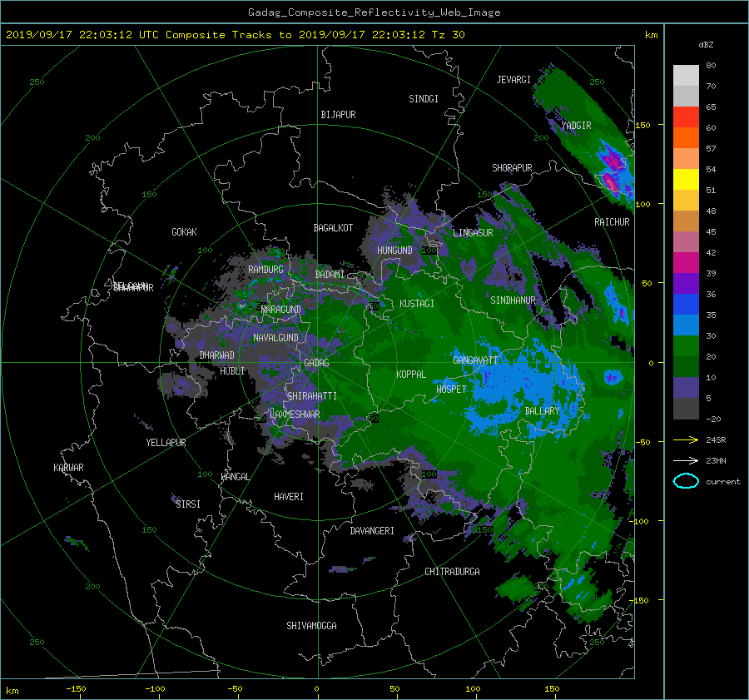Click the NARAGUND city label

point(281,310)
